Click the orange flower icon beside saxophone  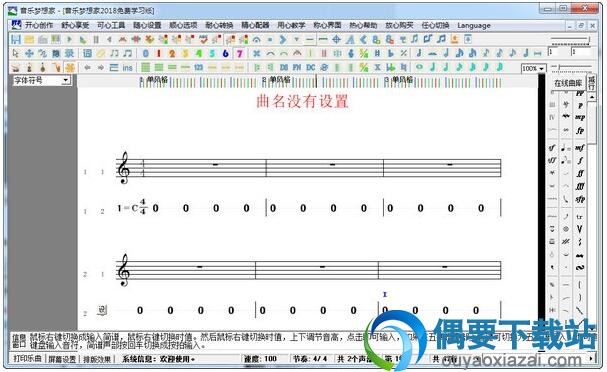pos(70,67)
